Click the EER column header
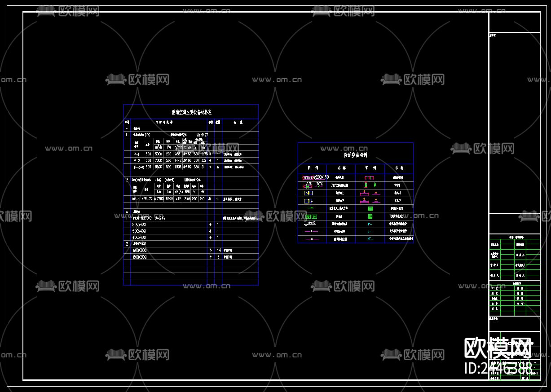 pos(187,192)
